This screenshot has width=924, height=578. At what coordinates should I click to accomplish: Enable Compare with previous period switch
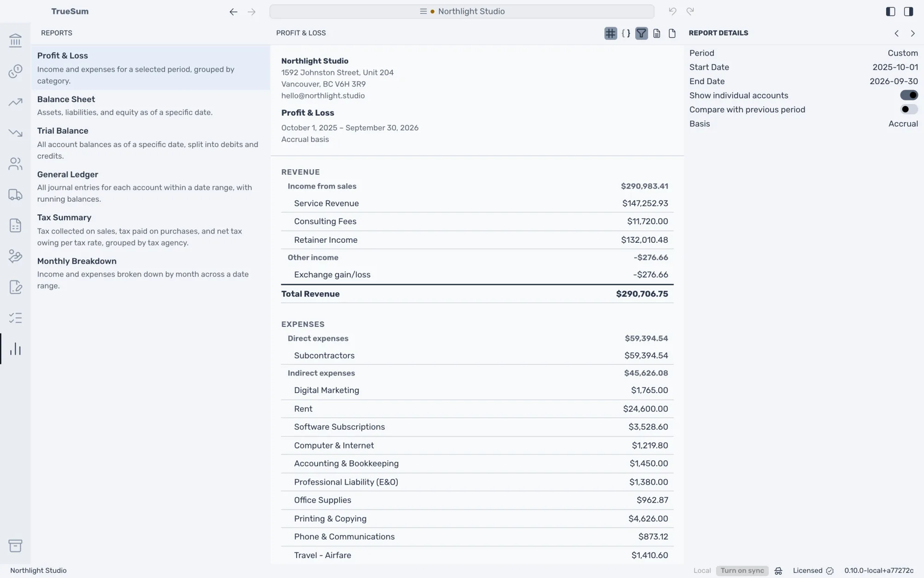tap(909, 110)
